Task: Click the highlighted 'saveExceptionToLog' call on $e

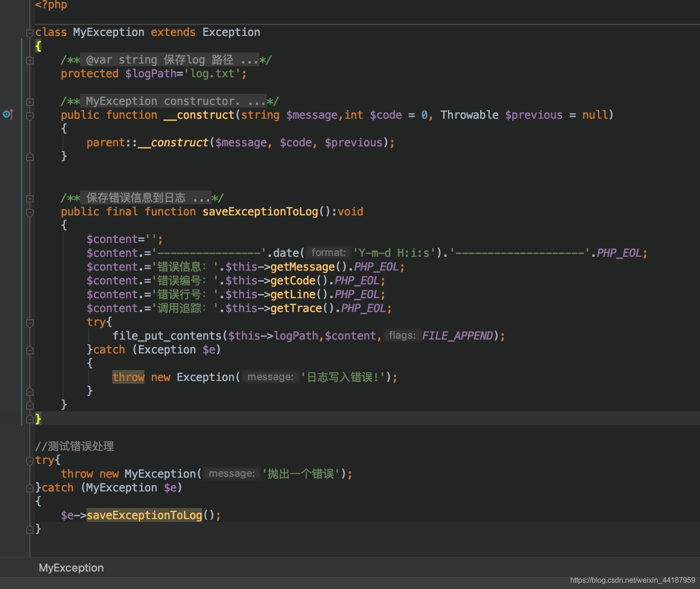Action: click(144, 515)
